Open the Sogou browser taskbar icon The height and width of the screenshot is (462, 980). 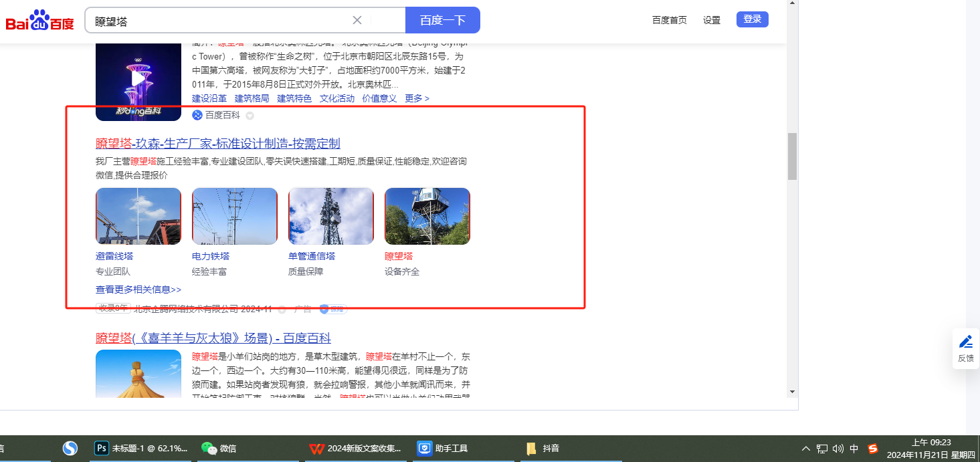point(70,449)
